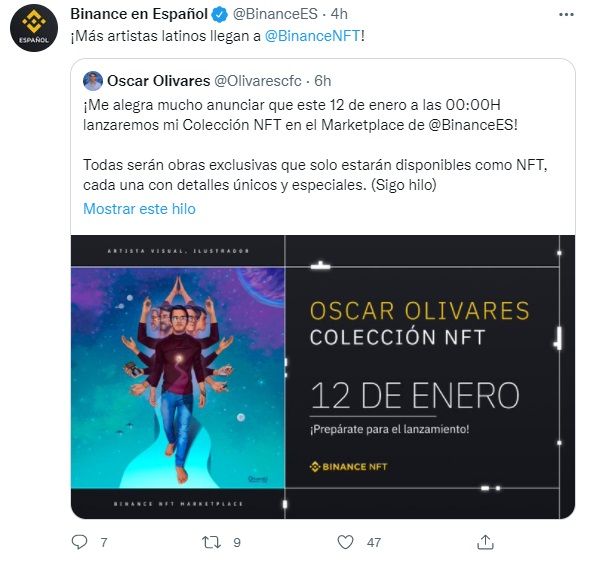Click the 12 DE ENERO banner text
Image resolution: width=589 pixels, height=561 pixels.
(415, 396)
